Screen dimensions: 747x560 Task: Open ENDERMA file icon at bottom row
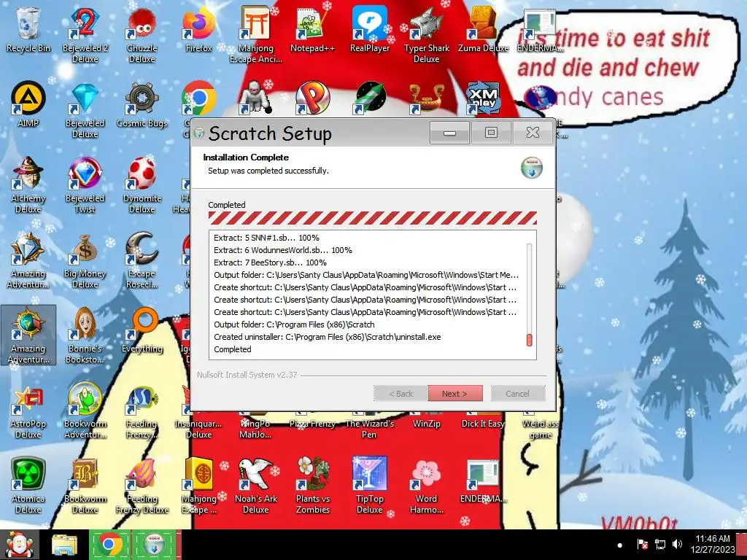click(x=483, y=481)
